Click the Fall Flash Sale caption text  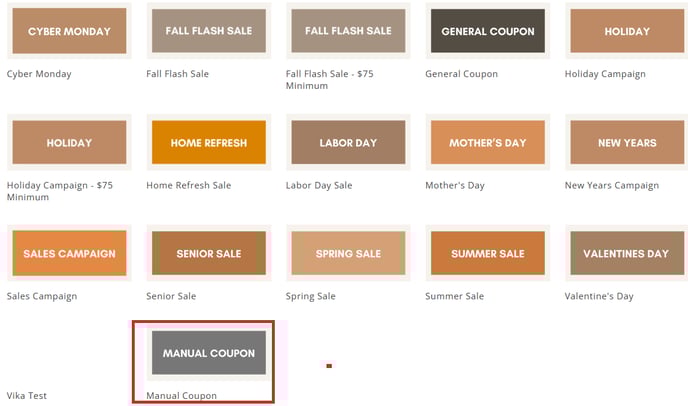click(x=177, y=74)
